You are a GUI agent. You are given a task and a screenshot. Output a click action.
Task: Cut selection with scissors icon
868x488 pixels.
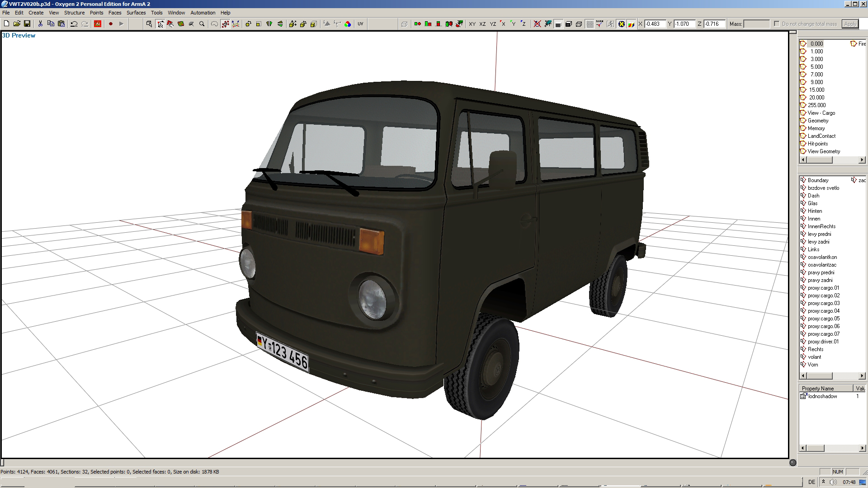click(40, 24)
